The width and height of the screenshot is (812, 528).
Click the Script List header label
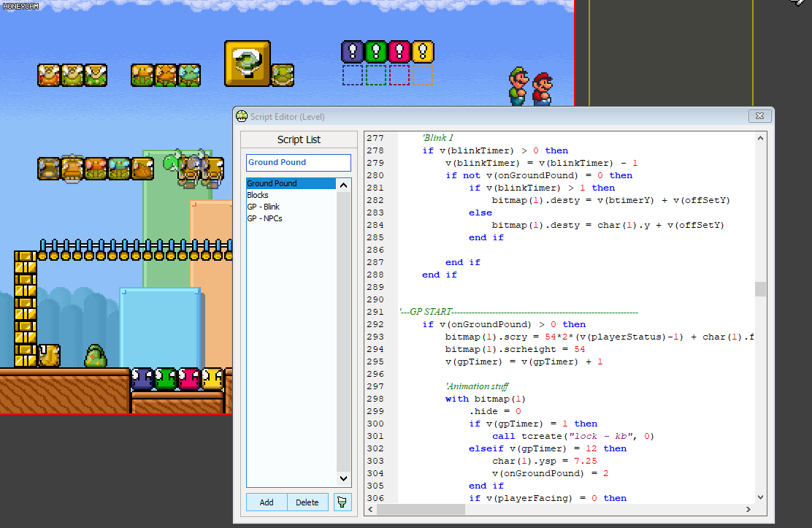(x=299, y=139)
